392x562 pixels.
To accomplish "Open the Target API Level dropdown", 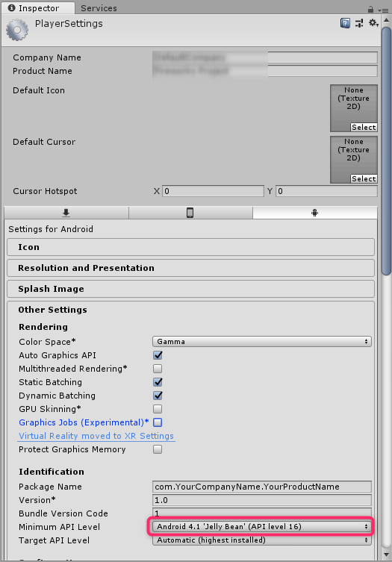I will tap(262, 540).
